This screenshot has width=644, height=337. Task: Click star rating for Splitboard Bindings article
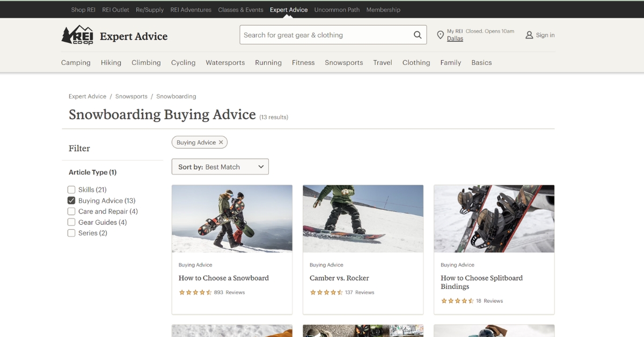(457, 301)
